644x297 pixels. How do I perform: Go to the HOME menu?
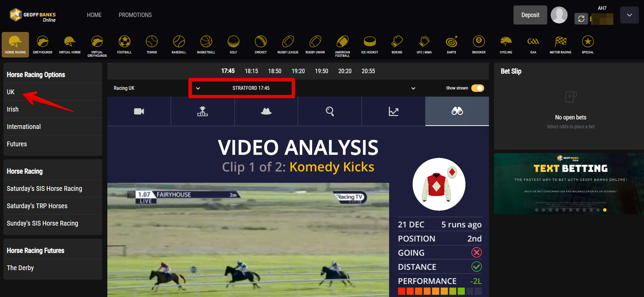pyautogui.click(x=94, y=15)
